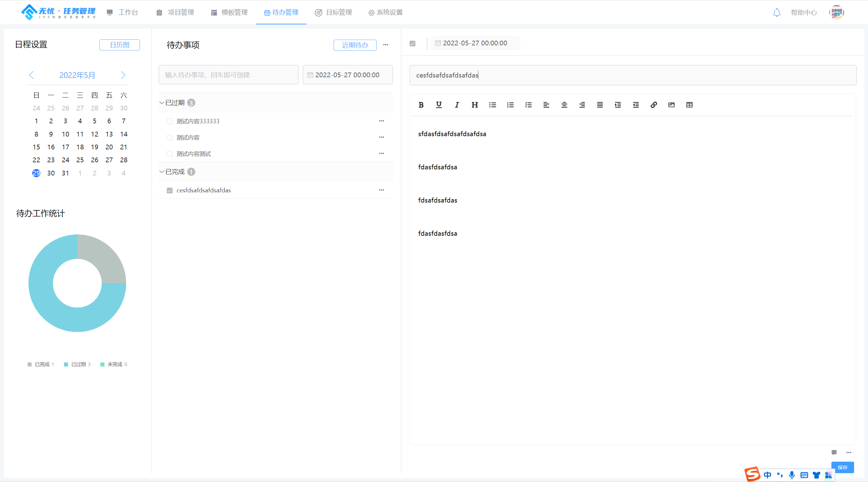868x482 pixels.
Task: Uncheck the completed cesfdsafdsafdsafdas item
Action: [x=170, y=190]
